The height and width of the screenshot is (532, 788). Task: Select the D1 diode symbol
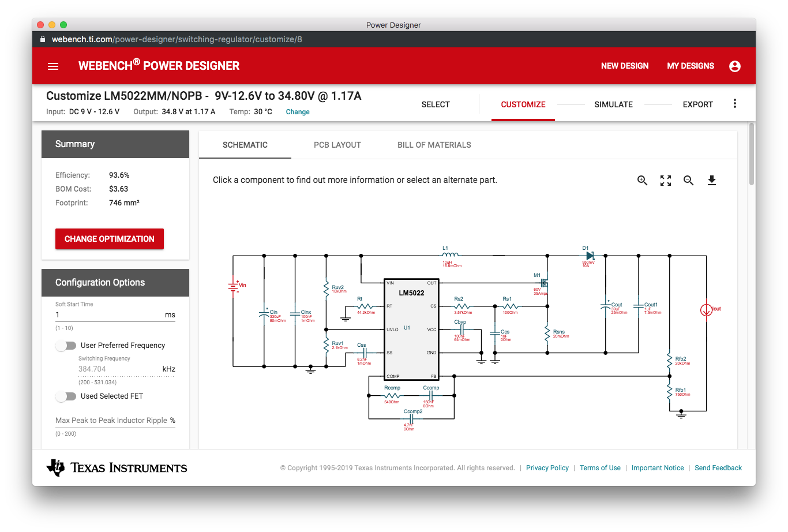pyautogui.click(x=590, y=255)
